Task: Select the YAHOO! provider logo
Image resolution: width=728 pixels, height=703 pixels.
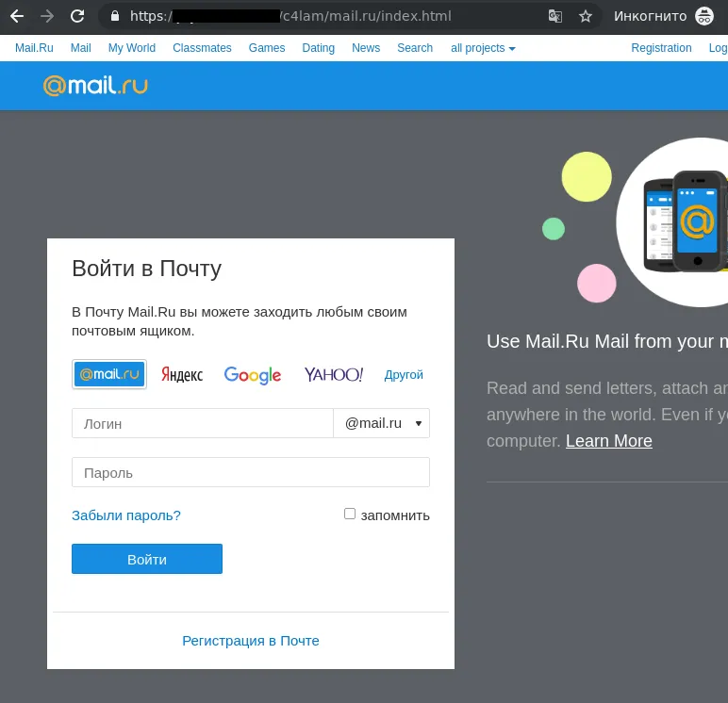Action: point(334,374)
